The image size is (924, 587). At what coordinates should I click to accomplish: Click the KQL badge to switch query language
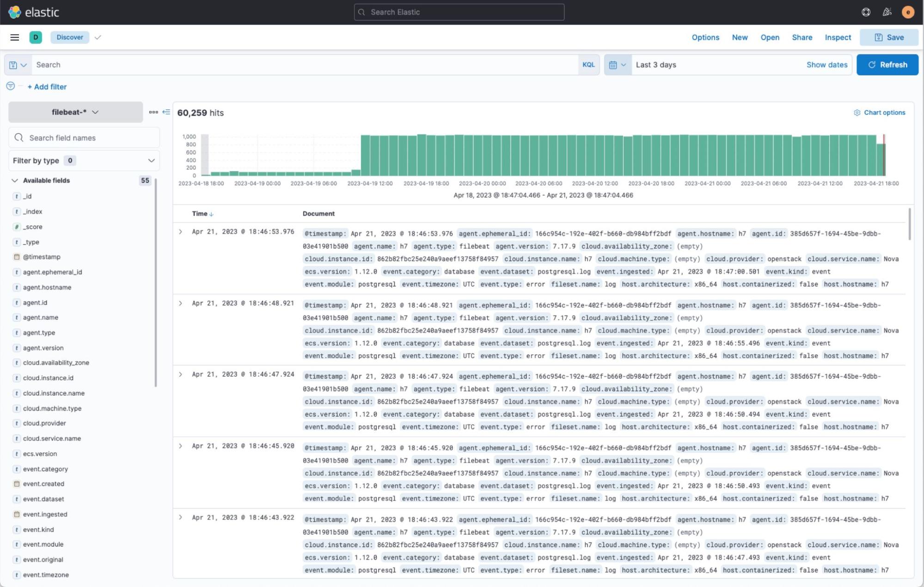[588, 64]
